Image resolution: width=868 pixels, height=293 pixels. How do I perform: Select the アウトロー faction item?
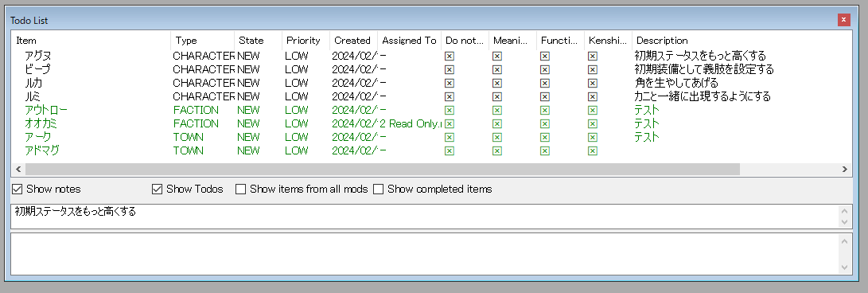pyautogui.click(x=46, y=110)
